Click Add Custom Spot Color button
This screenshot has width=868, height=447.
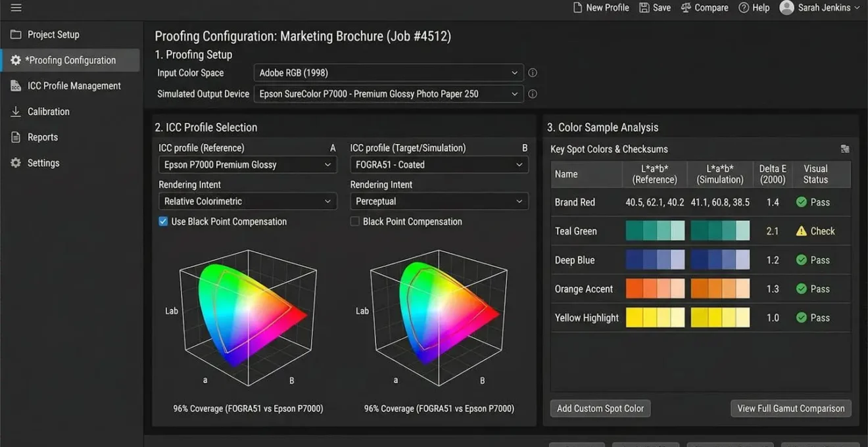click(600, 408)
